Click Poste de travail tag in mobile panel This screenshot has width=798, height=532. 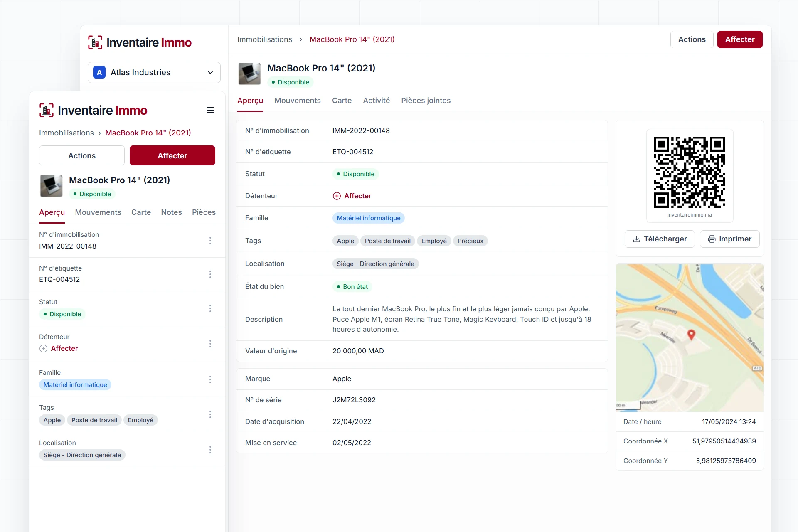(x=94, y=420)
